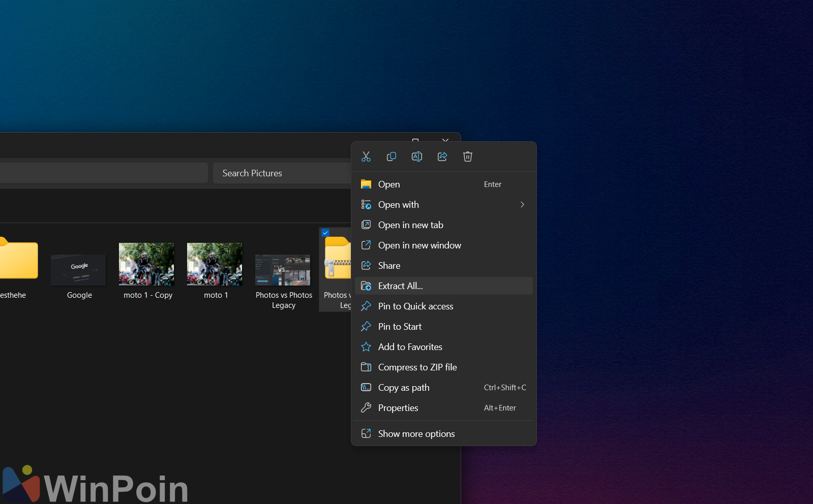Open Properties from the context menu
The height and width of the screenshot is (504, 813).
(398, 408)
